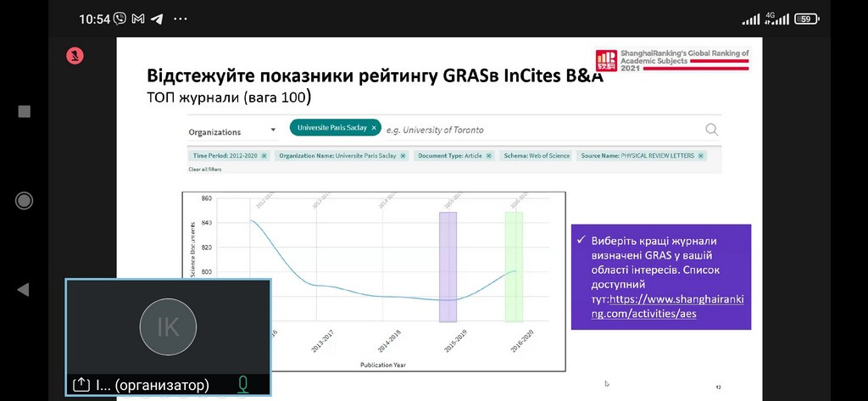Image resolution: width=868 pixels, height=401 pixels.
Task: Remove the Organization Name filter chip
Action: [x=403, y=156]
